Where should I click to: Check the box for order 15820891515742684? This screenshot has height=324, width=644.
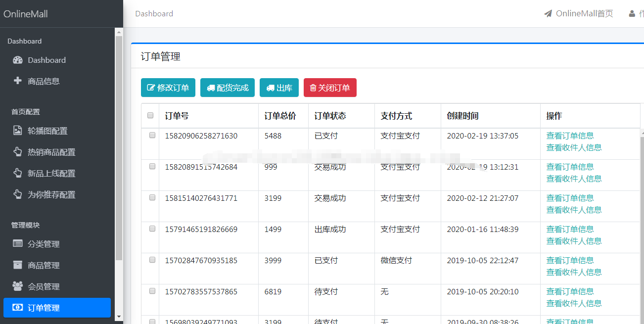152,166
